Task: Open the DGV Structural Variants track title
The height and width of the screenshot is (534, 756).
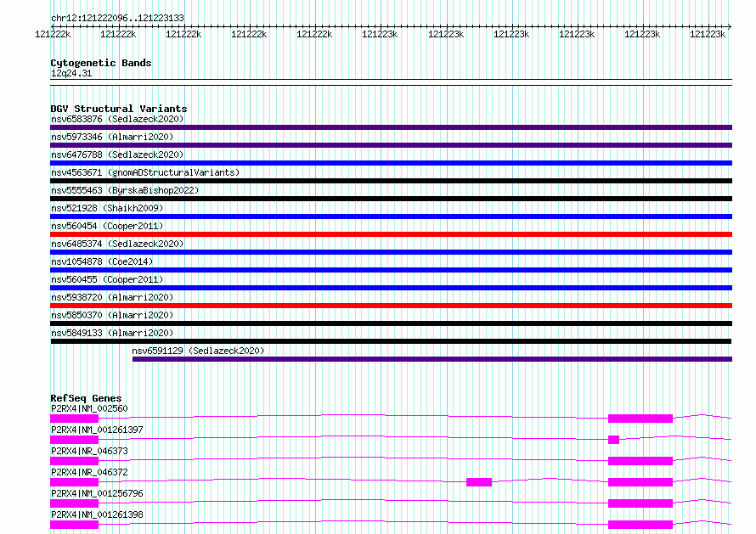Action: pyautogui.click(x=119, y=109)
